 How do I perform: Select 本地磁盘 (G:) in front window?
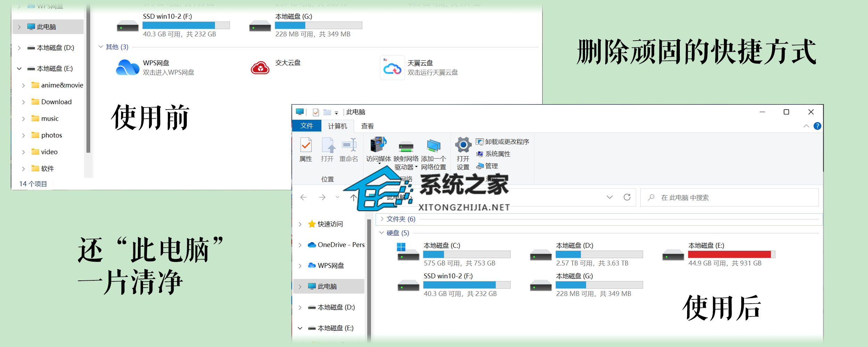(586, 285)
